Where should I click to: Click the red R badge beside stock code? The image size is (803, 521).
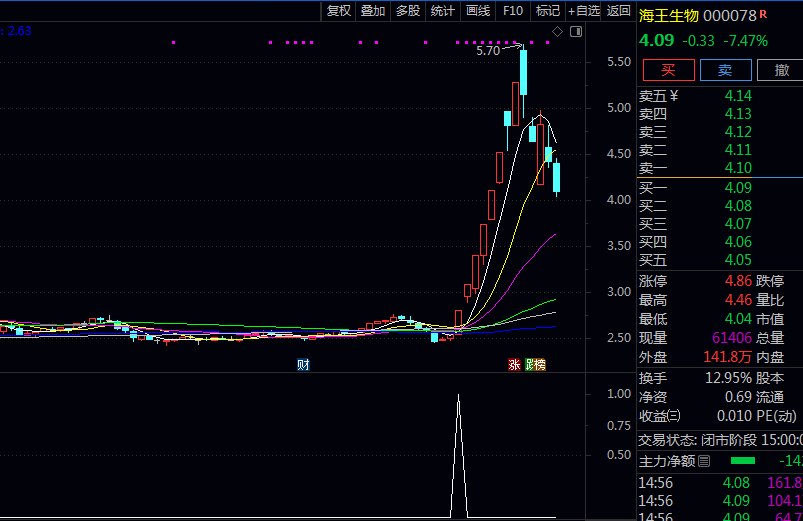(763, 14)
